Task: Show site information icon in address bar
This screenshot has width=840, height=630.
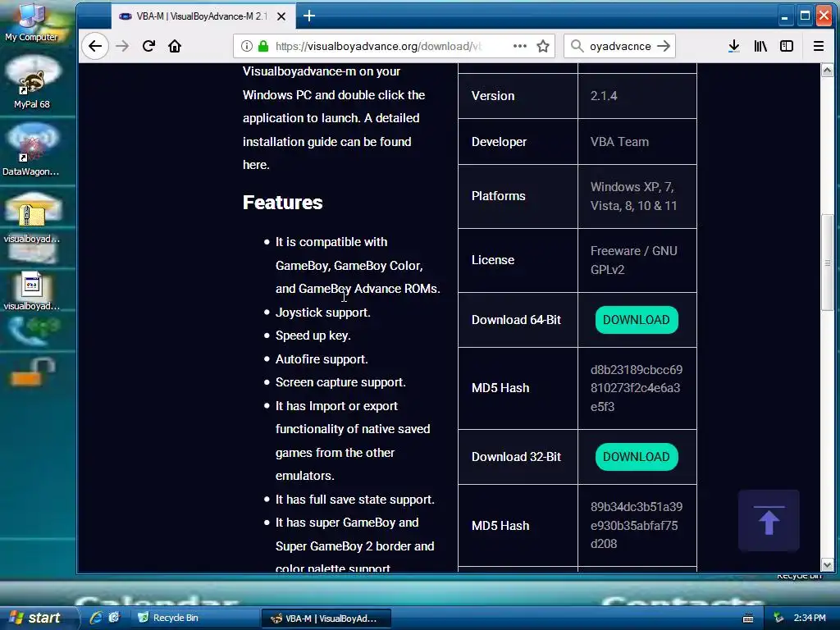Action: click(x=246, y=46)
